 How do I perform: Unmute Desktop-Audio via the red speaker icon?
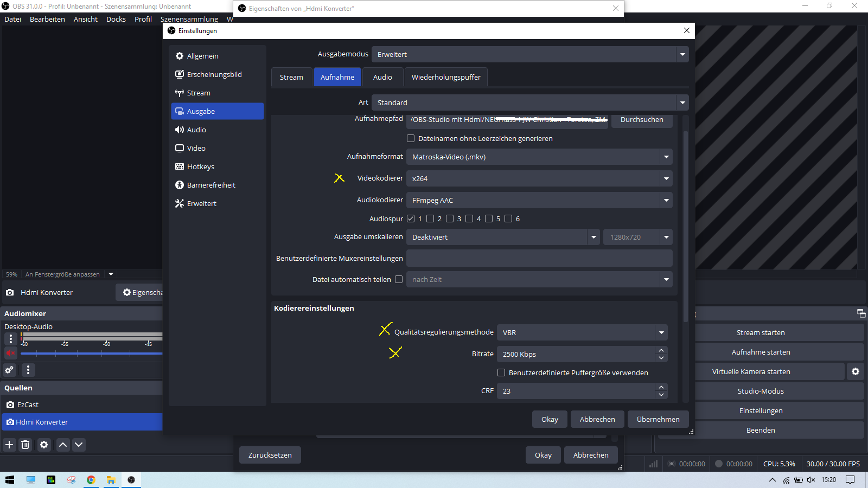pos(10,353)
